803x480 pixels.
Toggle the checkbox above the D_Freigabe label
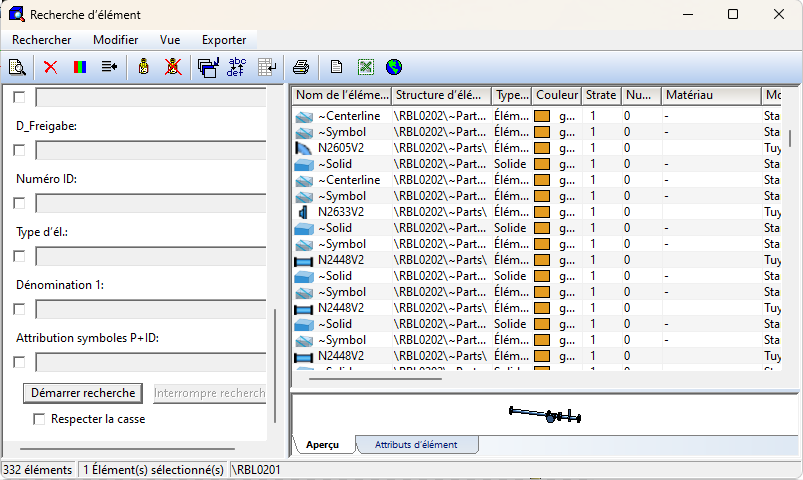click(x=19, y=97)
